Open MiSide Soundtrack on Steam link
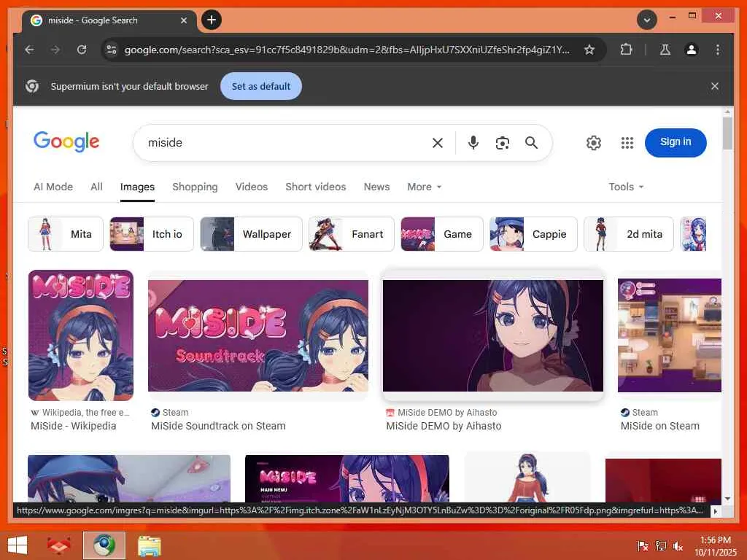 coord(218,426)
